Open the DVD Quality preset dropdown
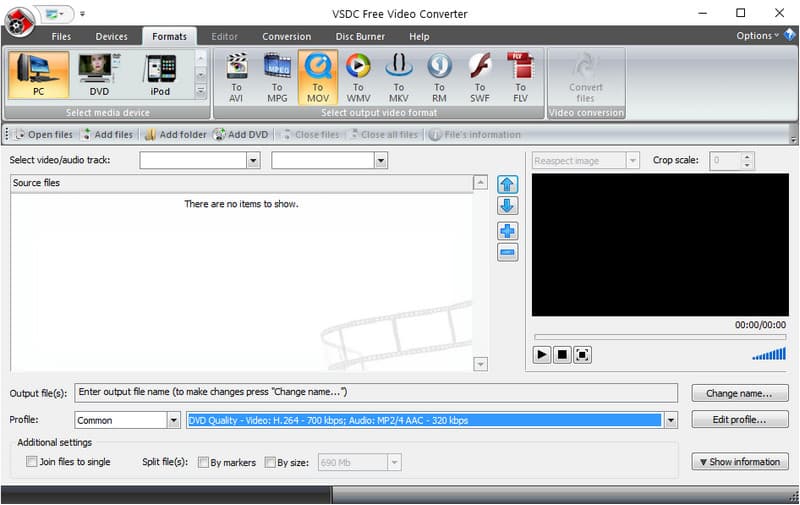The width and height of the screenshot is (800, 505). coord(671,421)
